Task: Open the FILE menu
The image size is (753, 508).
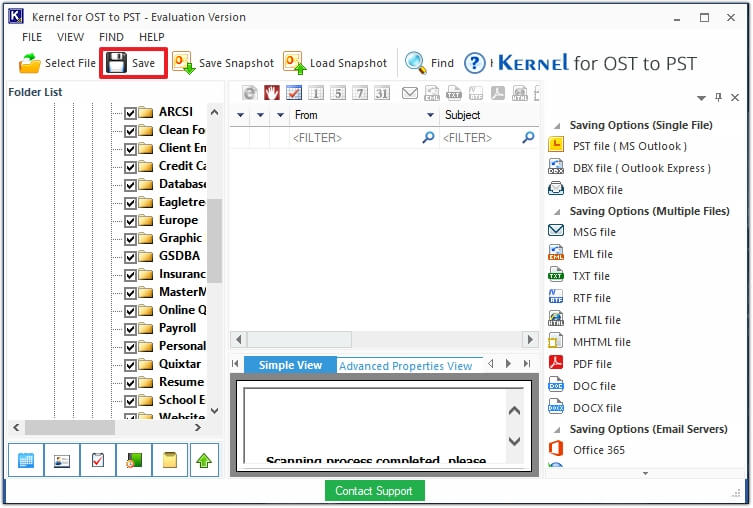Action: 32,37
